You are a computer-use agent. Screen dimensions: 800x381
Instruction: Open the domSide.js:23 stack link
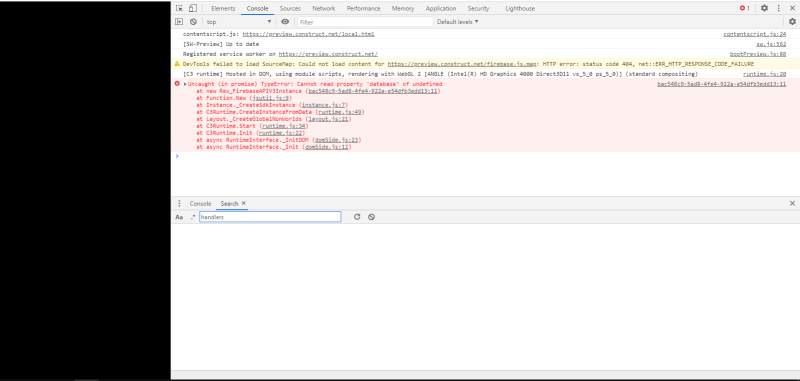point(337,140)
